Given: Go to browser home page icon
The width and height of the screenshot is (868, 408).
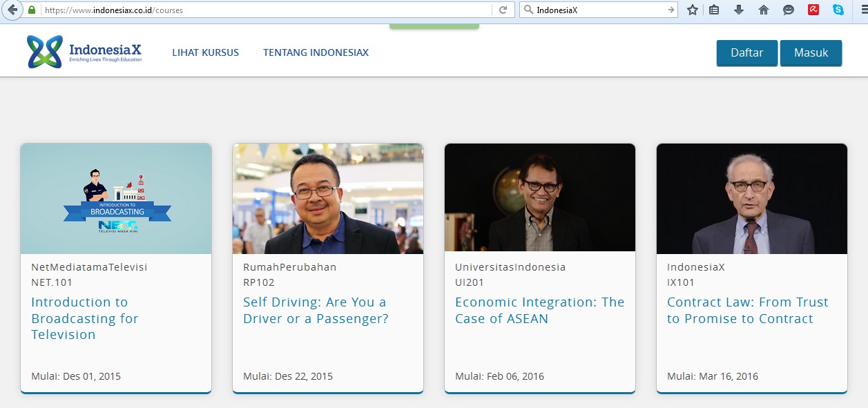Looking at the screenshot, I should pyautogui.click(x=764, y=10).
